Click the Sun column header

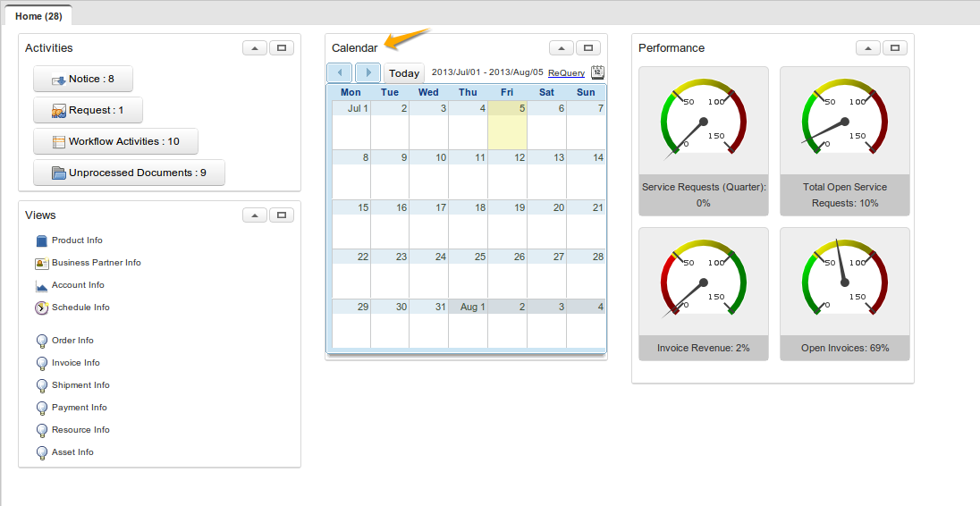tap(586, 92)
